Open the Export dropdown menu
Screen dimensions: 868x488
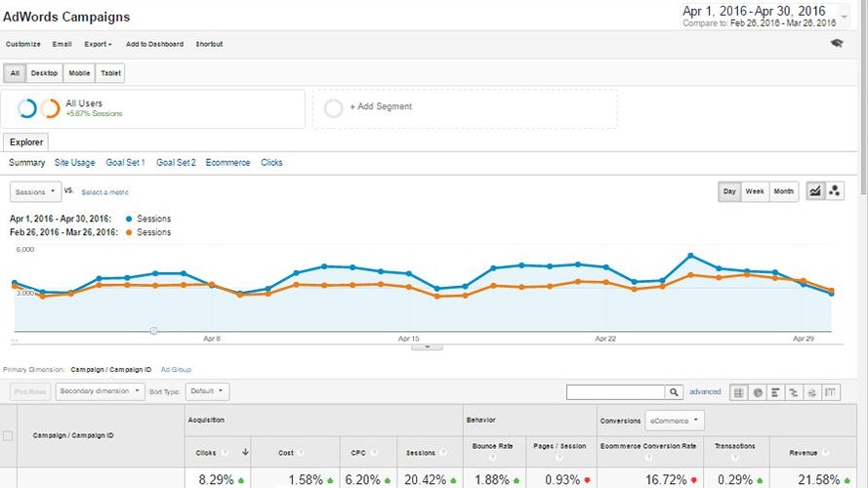point(98,44)
